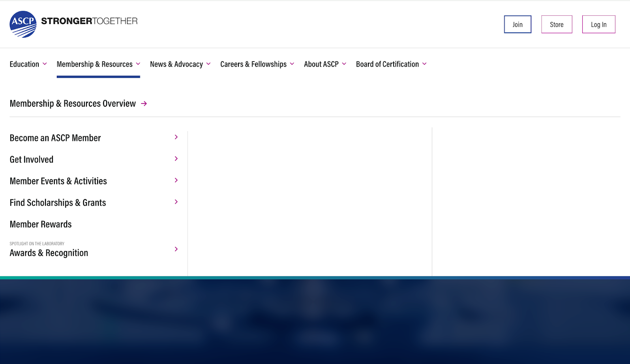Click chevron next to About ASCP
Viewport: 630px width, 364px height.
click(344, 64)
